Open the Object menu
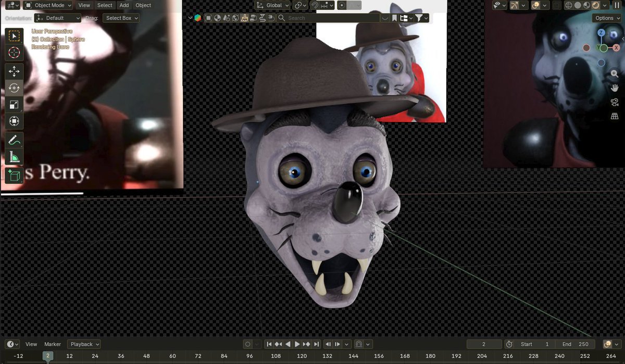This screenshot has height=364, width=625. click(x=143, y=5)
